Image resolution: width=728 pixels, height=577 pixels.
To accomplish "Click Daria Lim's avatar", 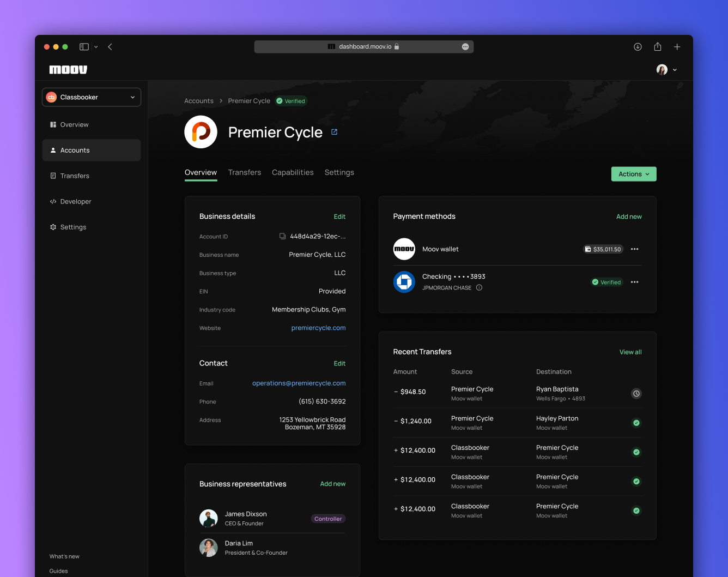I will (209, 548).
